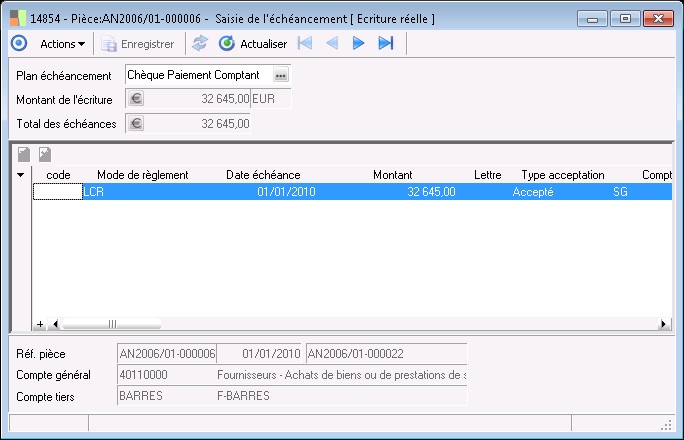Click the Enregistrer button
684x440 pixels.
[x=138, y=43]
